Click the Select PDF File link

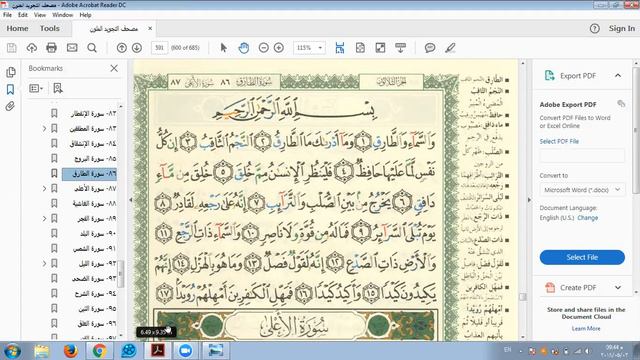click(x=559, y=141)
